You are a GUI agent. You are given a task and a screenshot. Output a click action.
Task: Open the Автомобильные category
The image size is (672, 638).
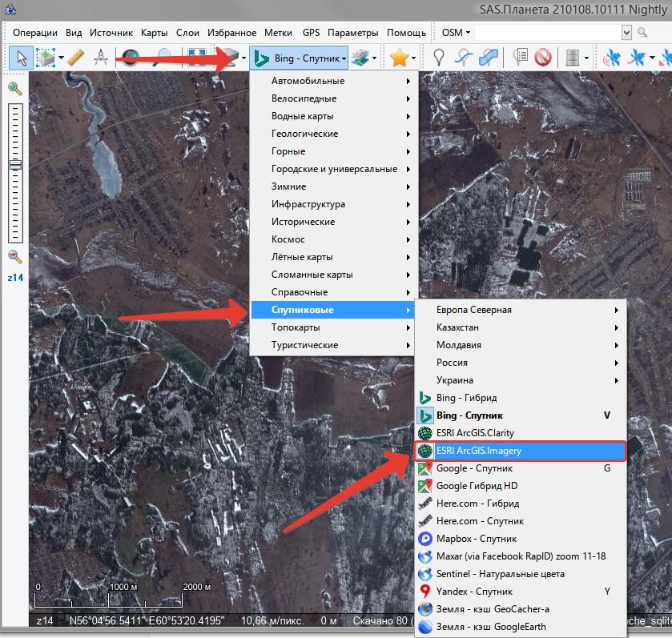click(332, 81)
